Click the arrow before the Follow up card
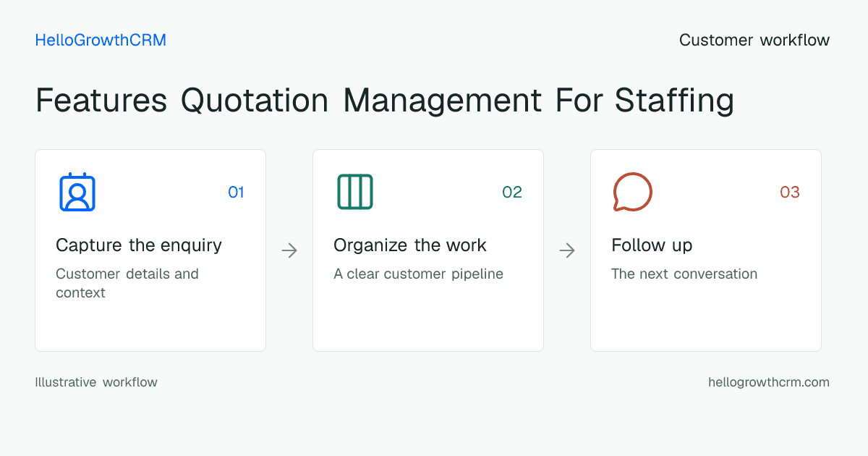 coord(567,250)
